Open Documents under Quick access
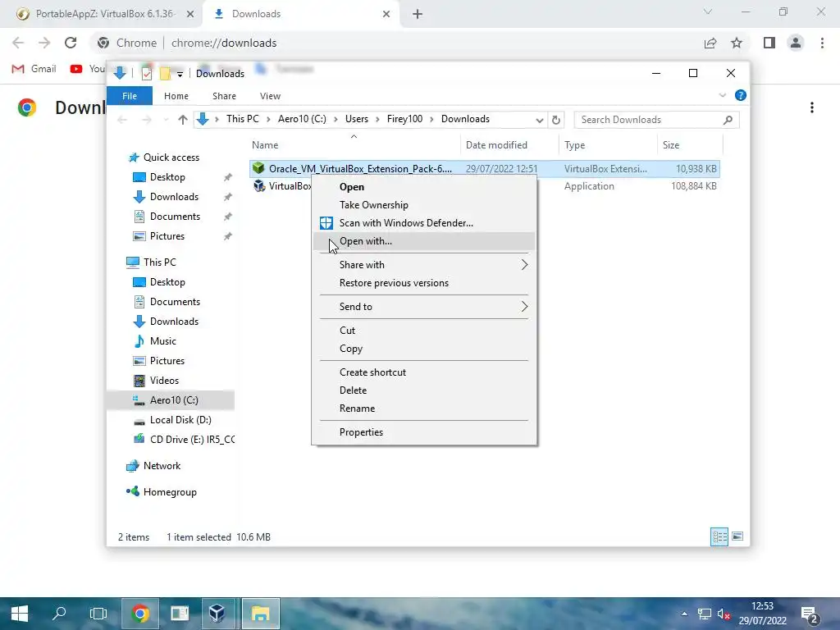The width and height of the screenshot is (840, 630). point(175,217)
